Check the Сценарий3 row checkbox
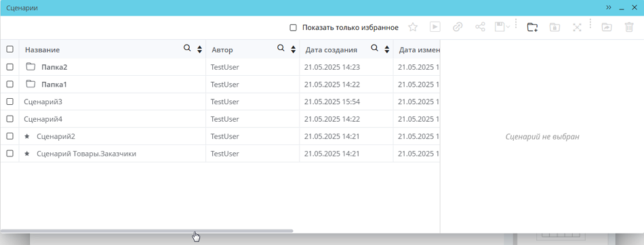This screenshot has width=644, height=245. click(10, 102)
